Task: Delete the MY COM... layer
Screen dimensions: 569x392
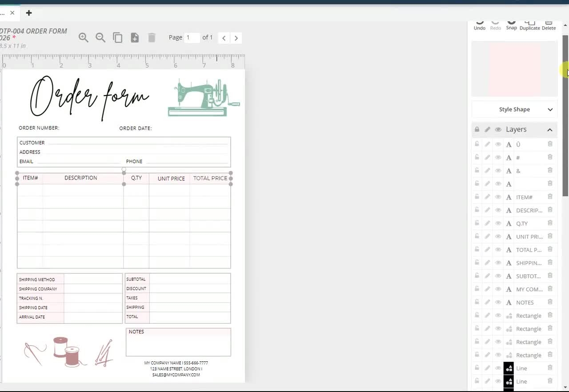Action: coord(550,289)
